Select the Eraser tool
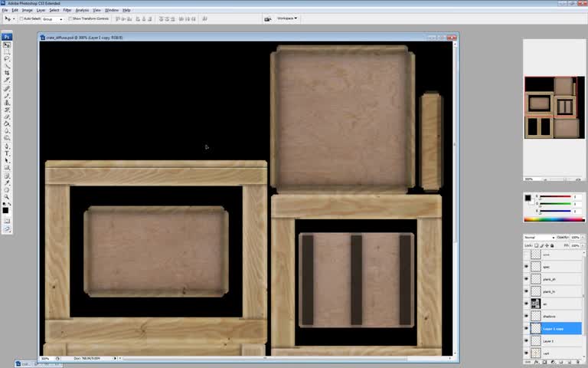Viewport: 588px width, 368px height. [7, 117]
